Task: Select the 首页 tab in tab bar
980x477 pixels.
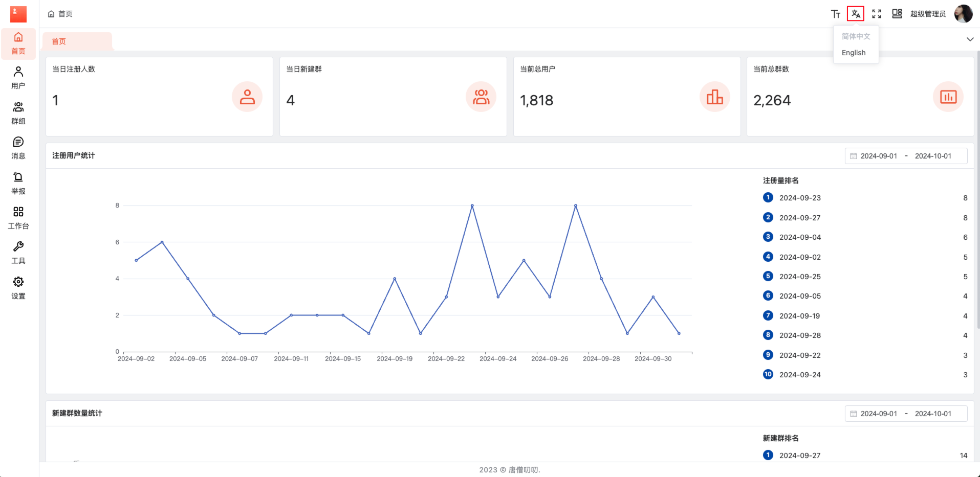Action: [x=59, y=41]
